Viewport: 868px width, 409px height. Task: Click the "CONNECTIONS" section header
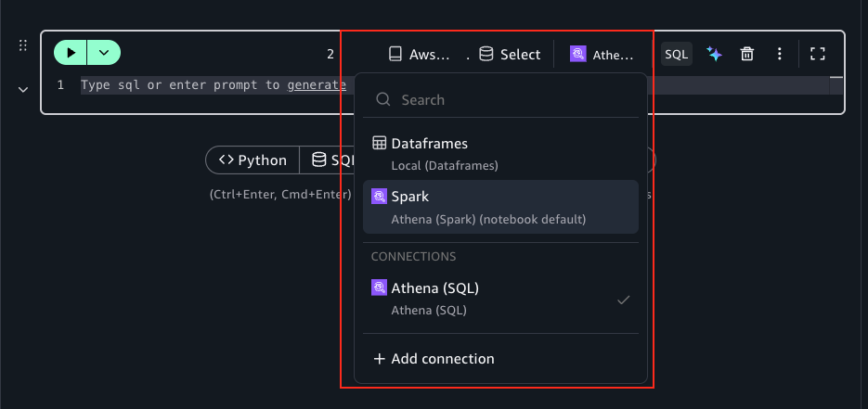click(x=413, y=257)
